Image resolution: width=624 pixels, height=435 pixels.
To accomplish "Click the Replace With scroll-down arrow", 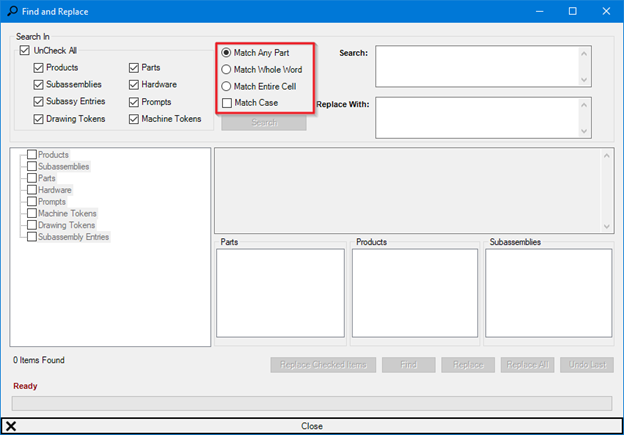I will (584, 131).
